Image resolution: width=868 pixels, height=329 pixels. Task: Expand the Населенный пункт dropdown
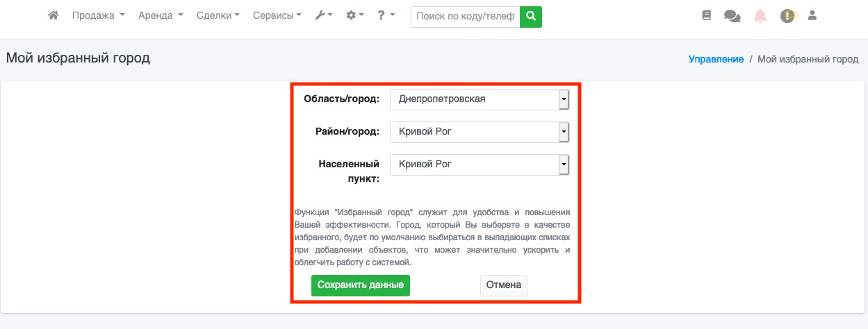point(480,164)
